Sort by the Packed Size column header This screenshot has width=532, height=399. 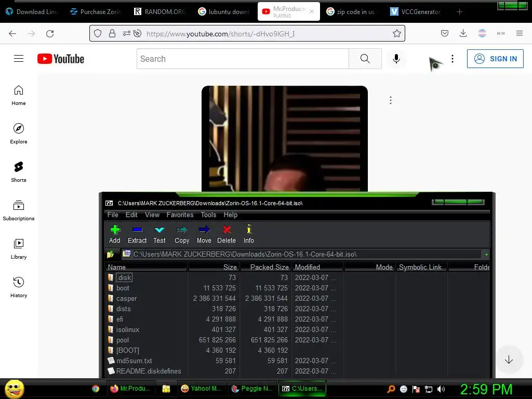[x=265, y=267]
